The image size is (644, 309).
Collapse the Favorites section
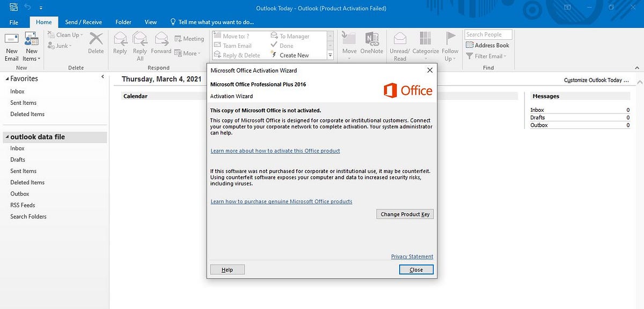[7, 78]
